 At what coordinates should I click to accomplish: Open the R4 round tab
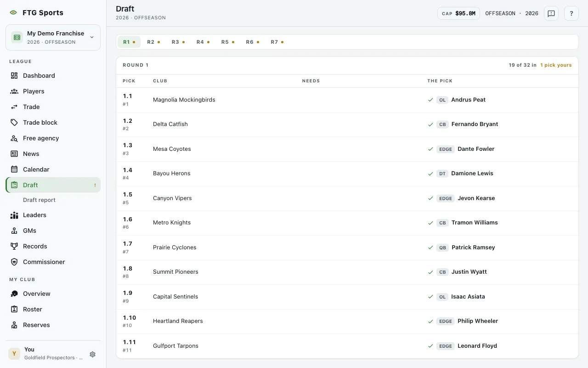(x=203, y=42)
